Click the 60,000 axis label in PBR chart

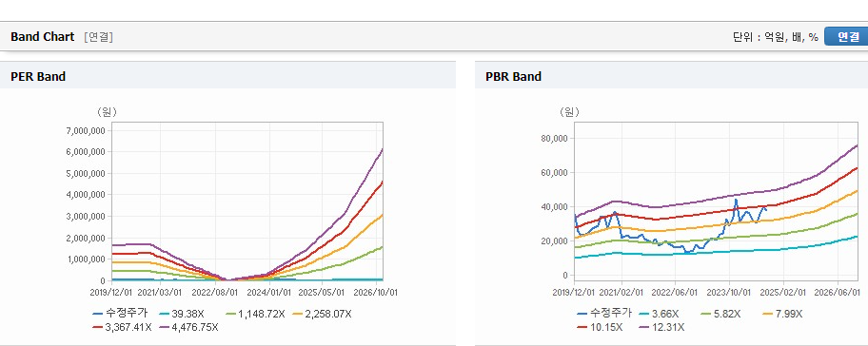point(556,172)
